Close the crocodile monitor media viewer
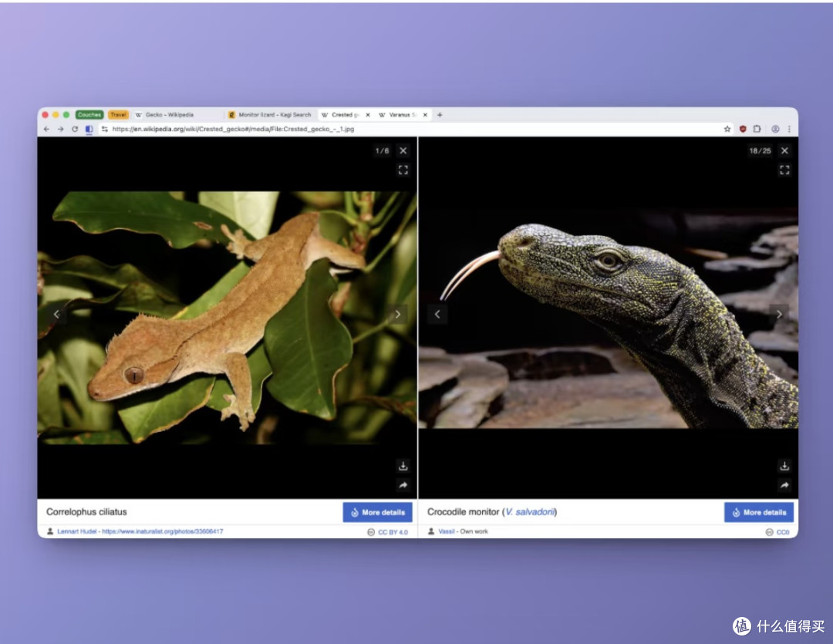This screenshot has width=833, height=644. click(784, 151)
